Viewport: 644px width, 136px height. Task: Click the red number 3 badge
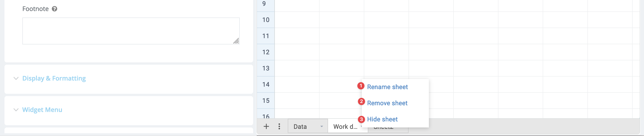tap(361, 119)
